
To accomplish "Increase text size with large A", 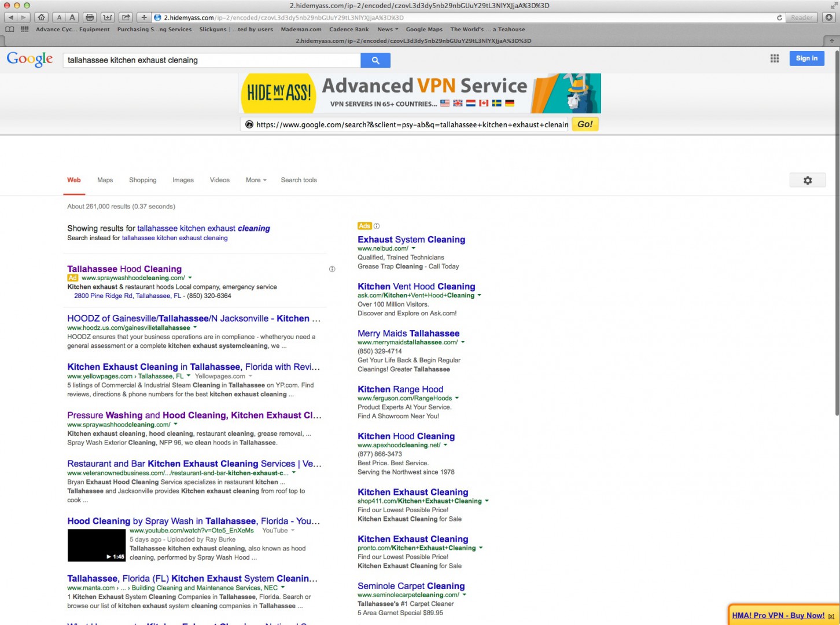I will (x=72, y=17).
